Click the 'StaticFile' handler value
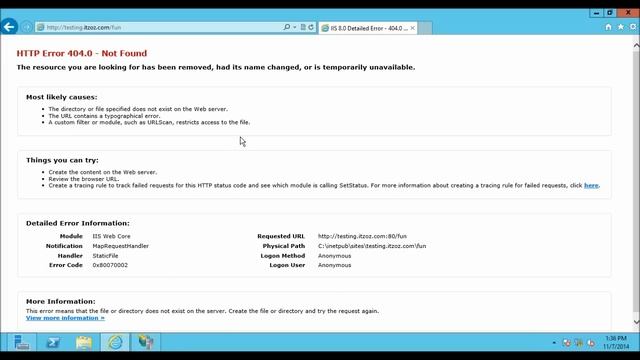640x360 pixels. click(x=105, y=256)
